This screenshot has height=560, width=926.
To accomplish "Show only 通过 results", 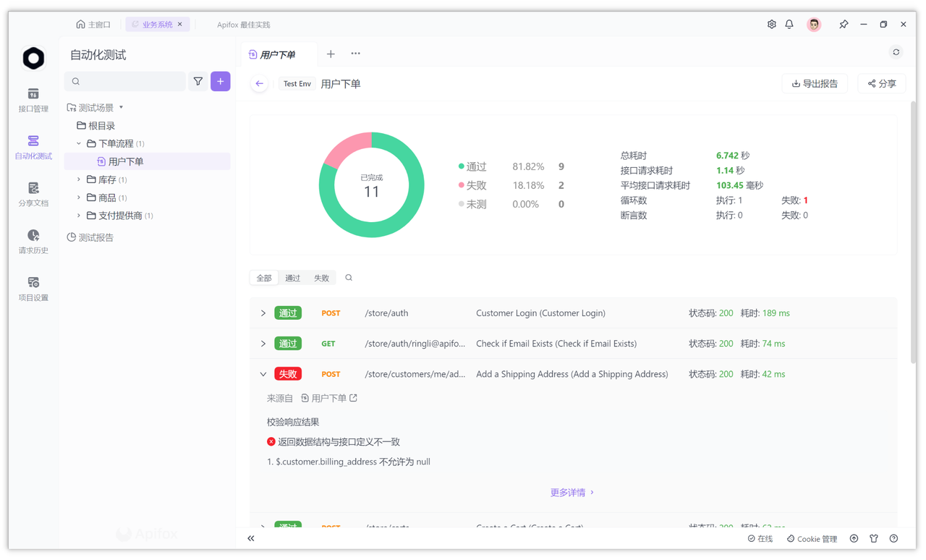I will coord(292,278).
